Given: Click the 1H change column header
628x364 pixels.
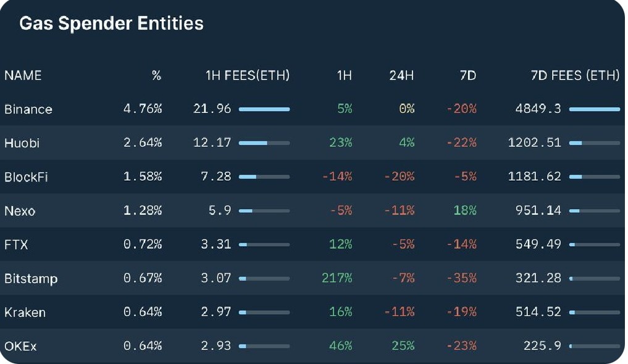Looking at the screenshot, I should coord(344,75).
